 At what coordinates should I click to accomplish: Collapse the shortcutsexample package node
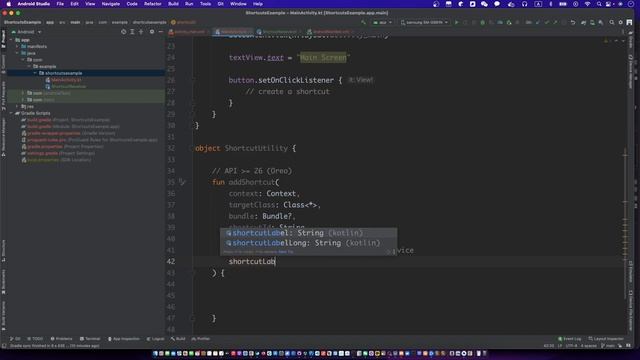coord(35,73)
